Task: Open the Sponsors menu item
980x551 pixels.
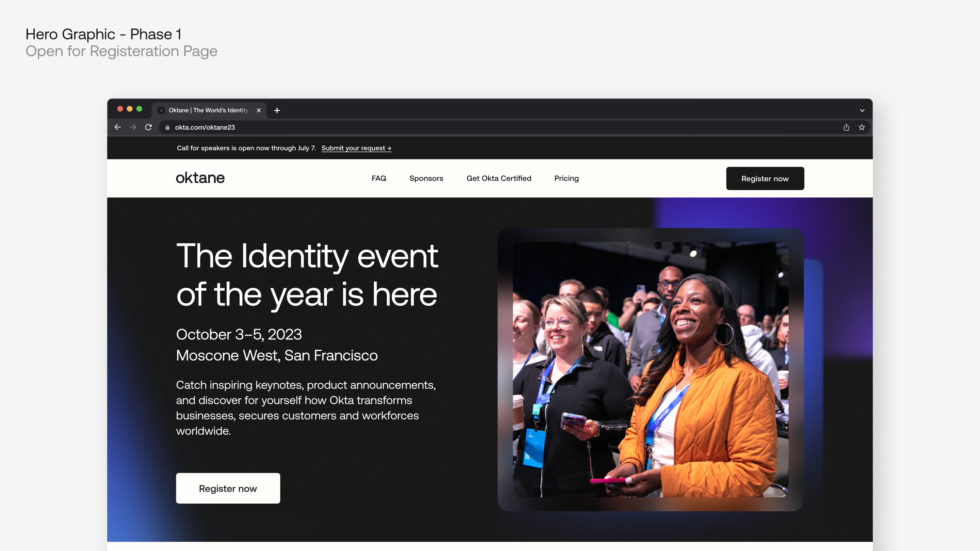Action: pos(426,178)
